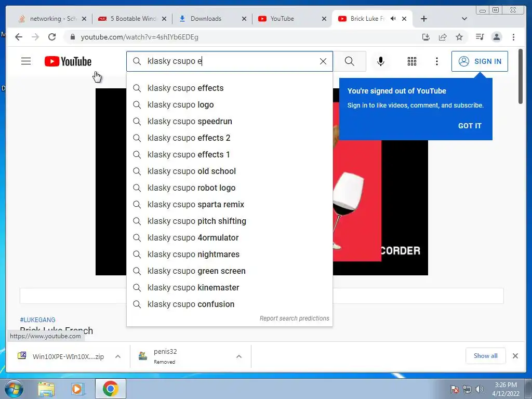
Task: Select suggestion klasky csupo effects 1
Action: (x=229, y=155)
